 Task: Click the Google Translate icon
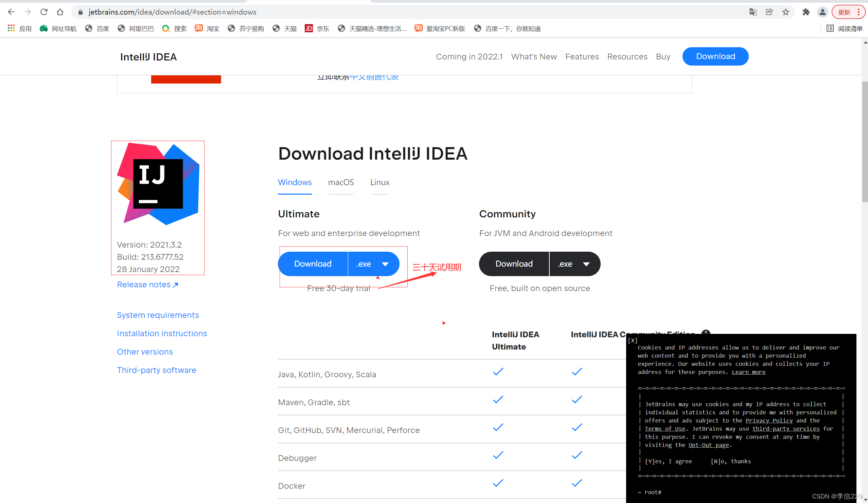(x=752, y=12)
